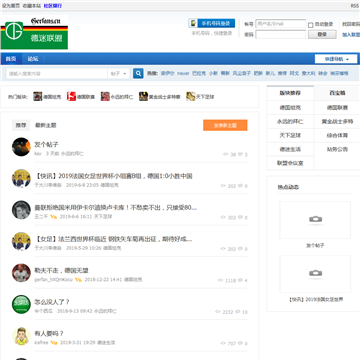The height and width of the screenshot is (360, 360).
Task: Click the username/Email input field
Action: [281, 24]
